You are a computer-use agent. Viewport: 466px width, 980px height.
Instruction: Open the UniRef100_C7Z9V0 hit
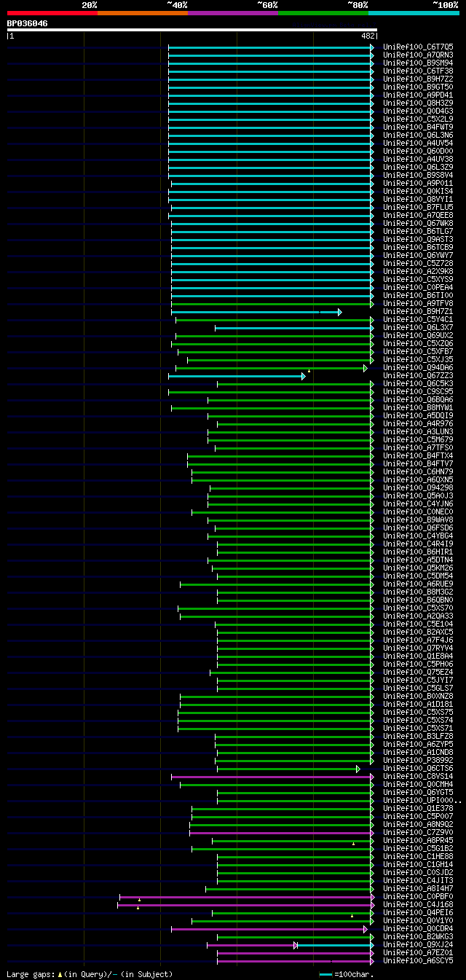click(418, 832)
